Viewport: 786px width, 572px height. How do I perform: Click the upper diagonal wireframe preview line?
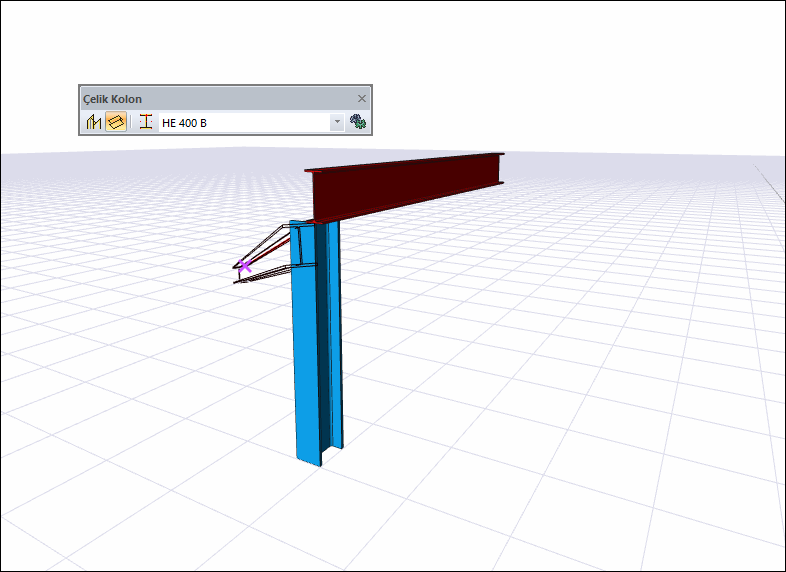point(260,245)
